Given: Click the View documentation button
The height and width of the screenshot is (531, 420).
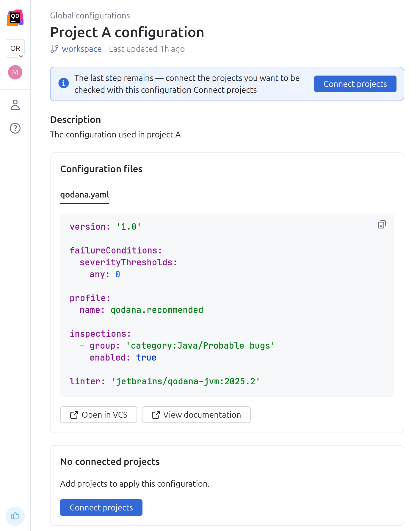Looking at the screenshot, I should tap(196, 415).
